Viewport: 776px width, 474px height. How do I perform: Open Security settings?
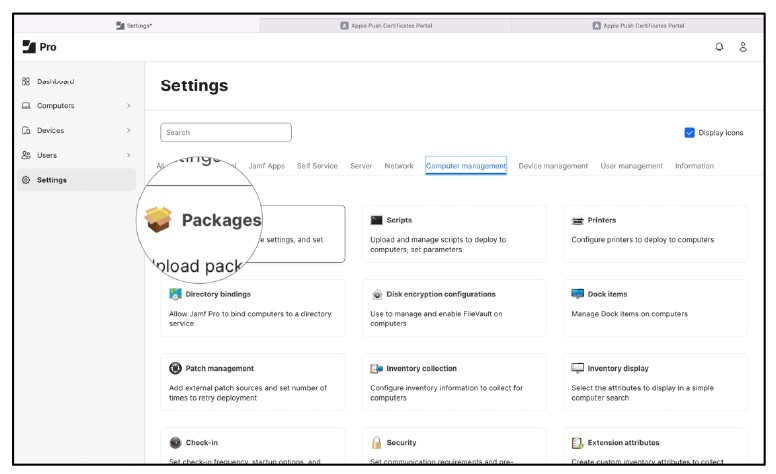pos(454,446)
